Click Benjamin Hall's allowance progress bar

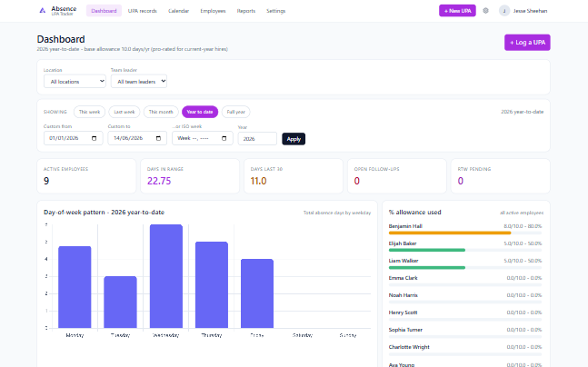point(465,233)
